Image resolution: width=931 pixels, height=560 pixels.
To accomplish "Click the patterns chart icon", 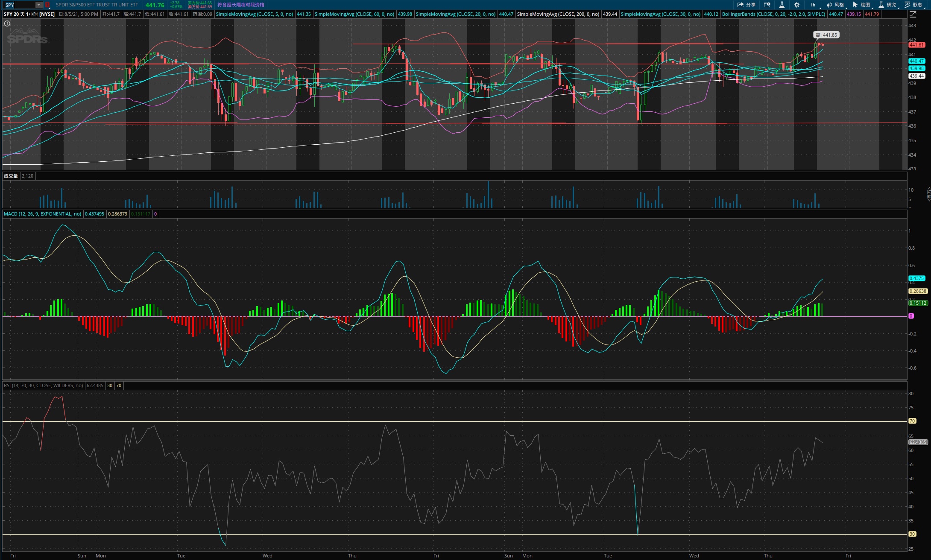I will point(907,5).
